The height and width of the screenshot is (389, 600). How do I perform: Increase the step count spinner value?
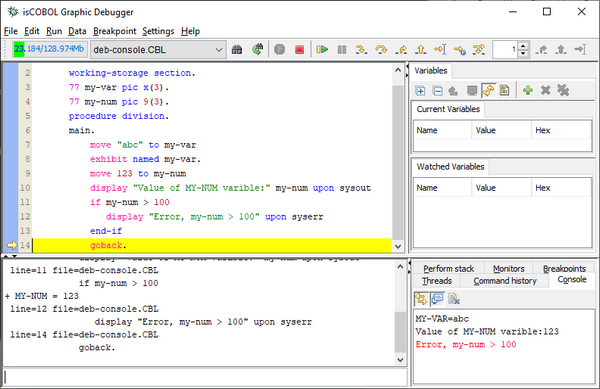coord(523,46)
